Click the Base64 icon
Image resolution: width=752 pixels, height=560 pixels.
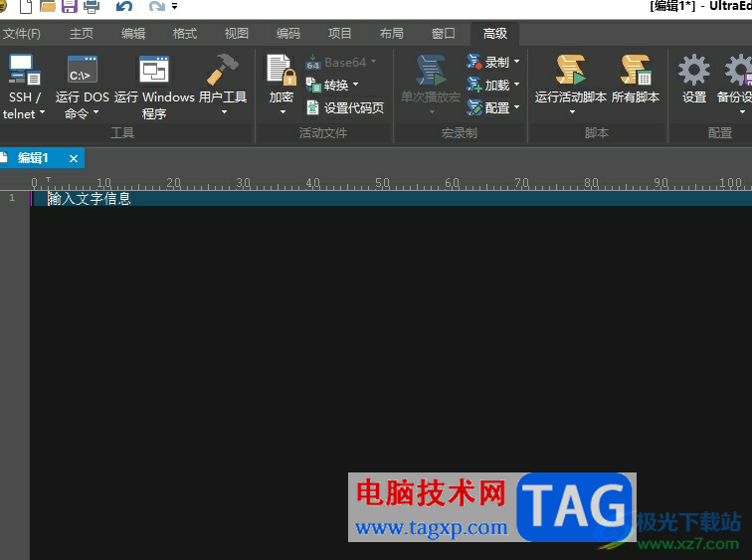click(x=312, y=63)
